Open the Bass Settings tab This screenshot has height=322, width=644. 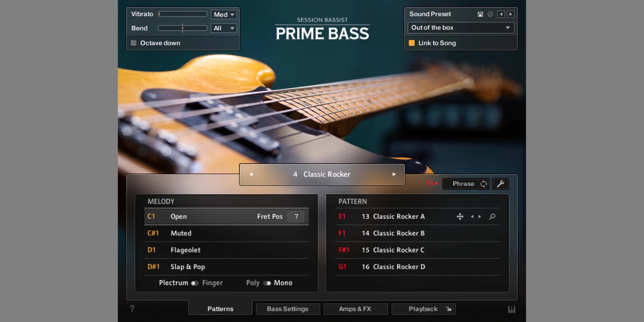[288, 308]
